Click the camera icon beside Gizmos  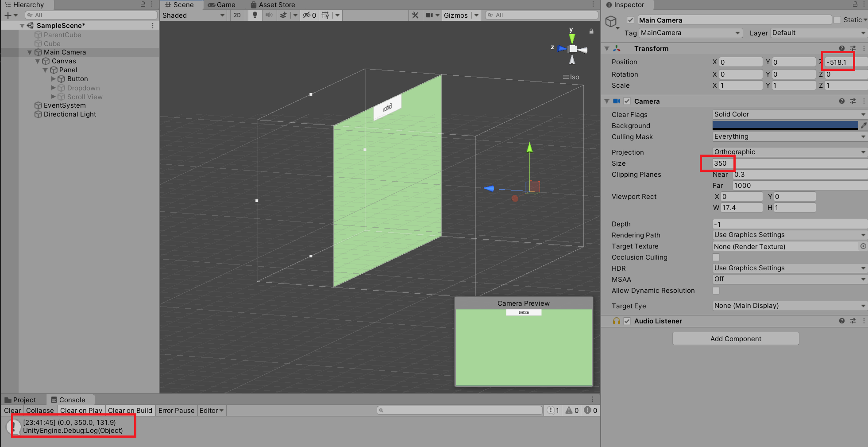coord(429,15)
